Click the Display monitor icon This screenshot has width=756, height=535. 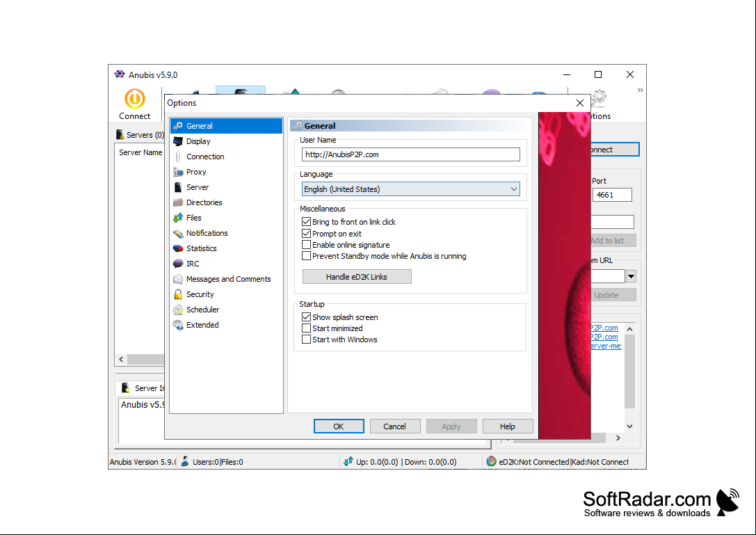pyautogui.click(x=178, y=141)
